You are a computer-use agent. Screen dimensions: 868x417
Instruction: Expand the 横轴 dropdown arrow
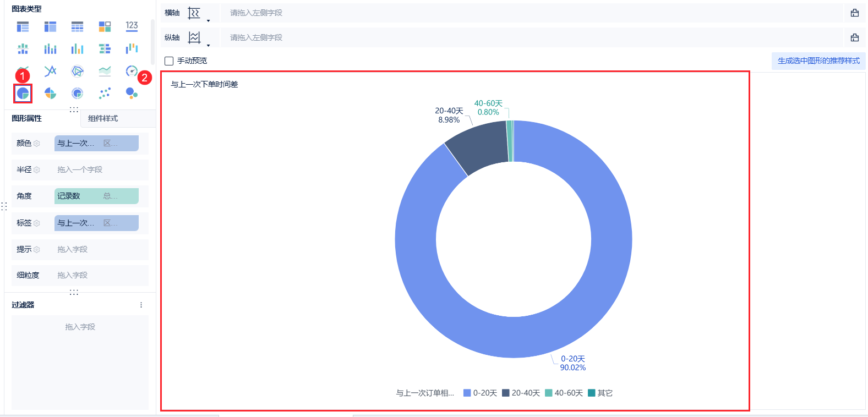click(208, 20)
